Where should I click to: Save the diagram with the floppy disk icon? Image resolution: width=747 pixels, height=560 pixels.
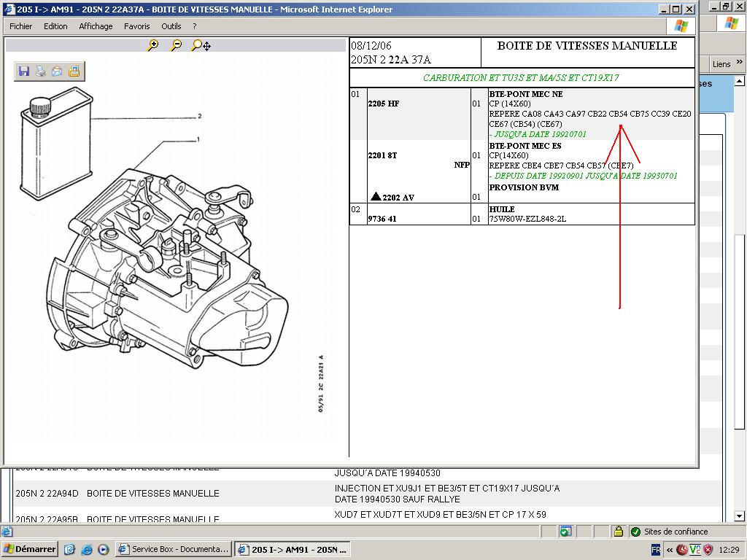[24, 71]
